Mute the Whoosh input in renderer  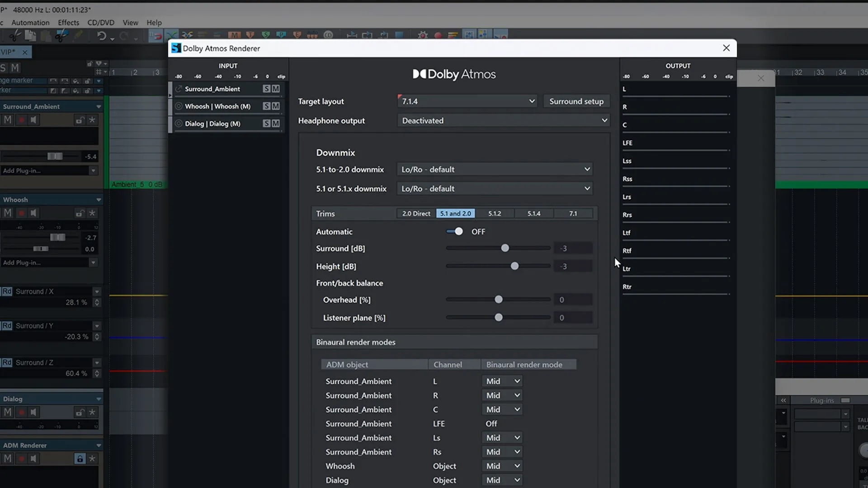(x=276, y=106)
